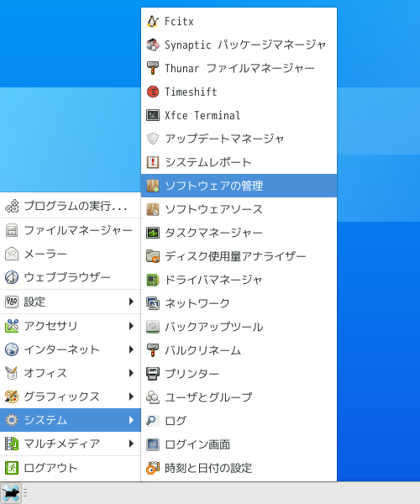Click the メーラー envelope icon

[x=12, y=254]
